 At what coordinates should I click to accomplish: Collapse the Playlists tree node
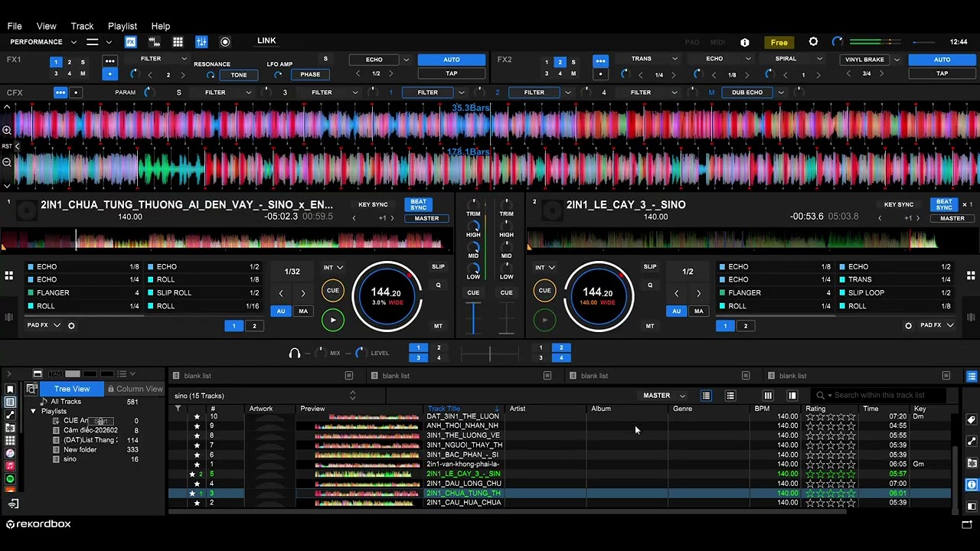(33, 412)
